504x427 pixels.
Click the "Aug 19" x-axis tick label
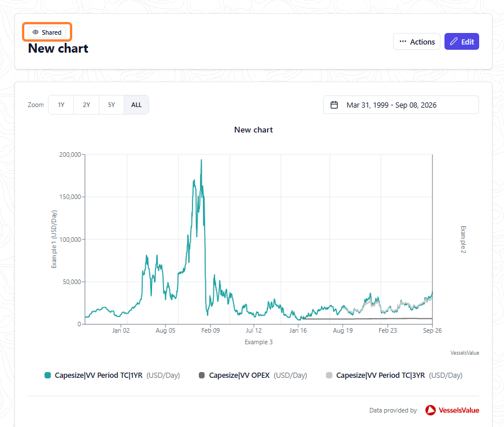(343, 330)
